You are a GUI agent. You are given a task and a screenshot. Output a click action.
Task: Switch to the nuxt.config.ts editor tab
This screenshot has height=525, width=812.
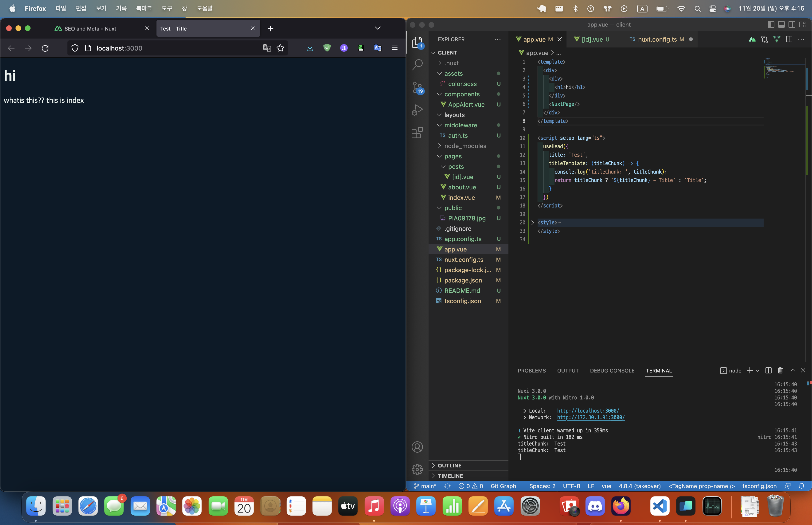coord(657,39)
